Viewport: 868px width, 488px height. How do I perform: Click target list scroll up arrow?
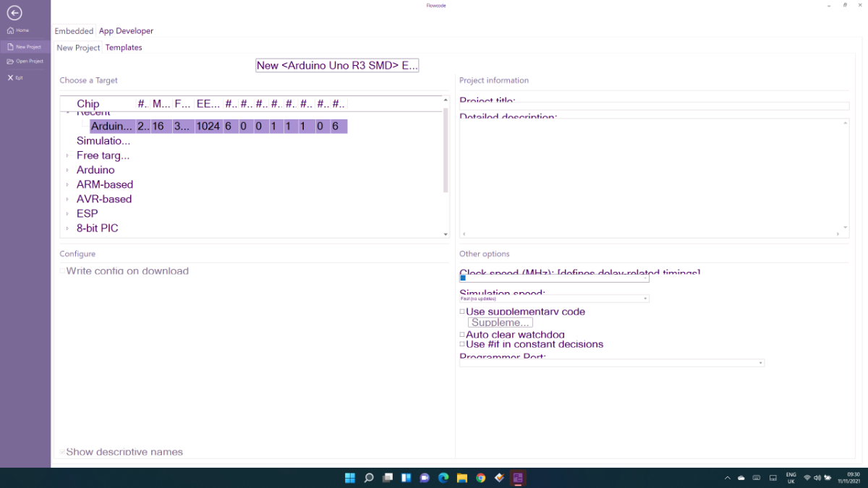click(446, 99)
